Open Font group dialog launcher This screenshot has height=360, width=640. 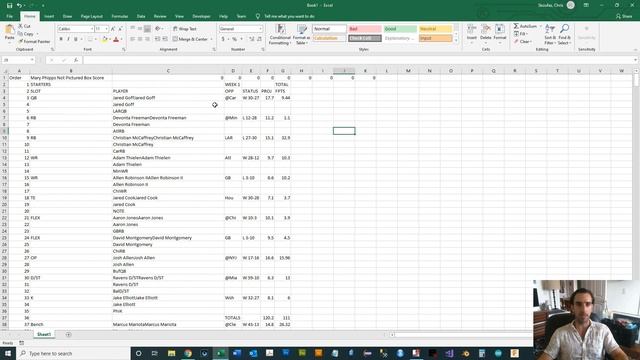(124, 49)
